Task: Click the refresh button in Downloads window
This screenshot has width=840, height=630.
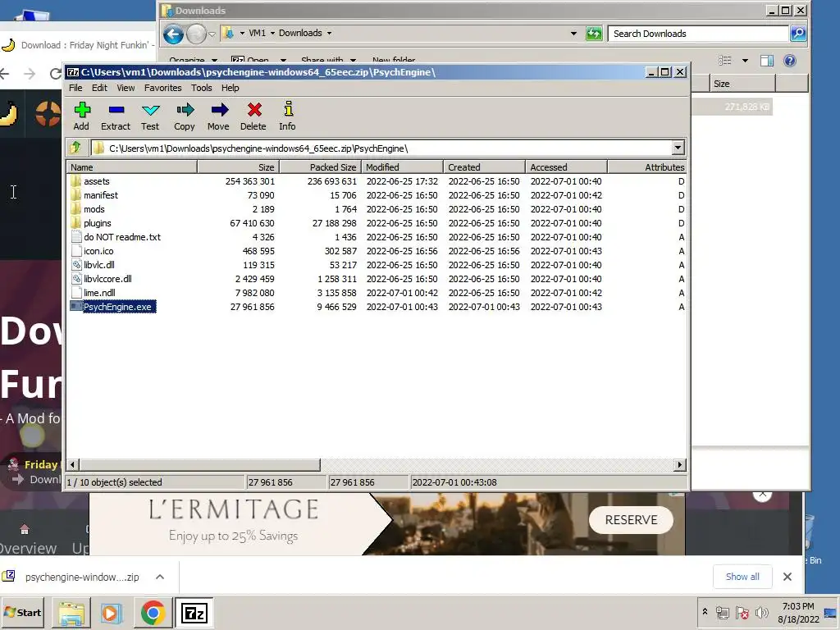Action: point(594,33)
